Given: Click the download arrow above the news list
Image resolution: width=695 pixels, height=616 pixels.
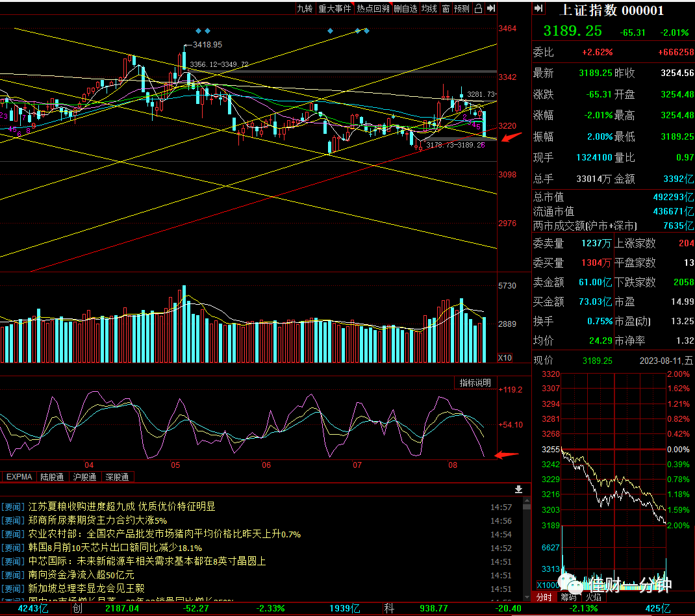Looking at the screenshot, I should pyautogui.click(x=518, y=489).
